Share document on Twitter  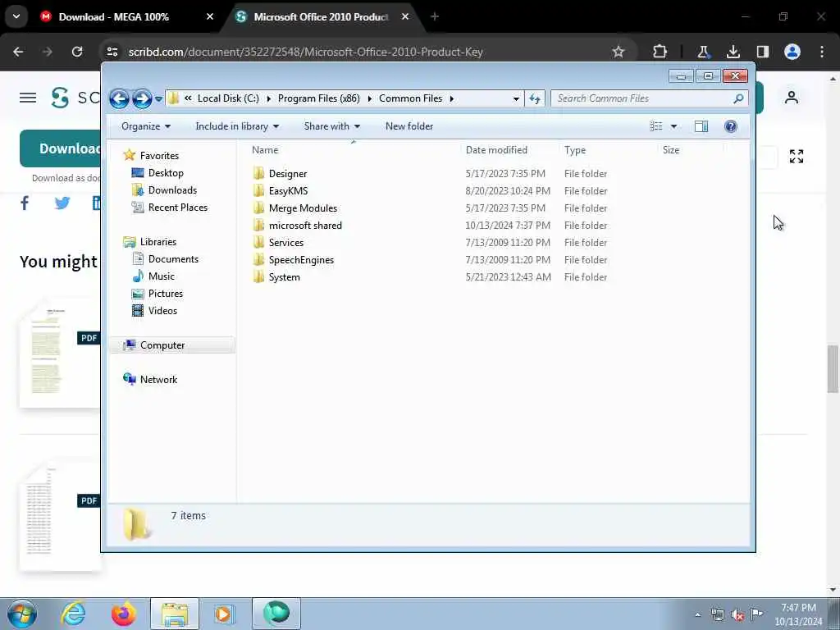[x=62, y=203]
